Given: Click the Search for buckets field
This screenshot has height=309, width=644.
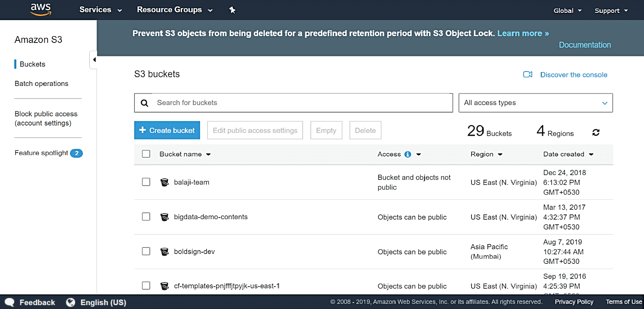Looking at the screenshot, I should tap(301, 103).
